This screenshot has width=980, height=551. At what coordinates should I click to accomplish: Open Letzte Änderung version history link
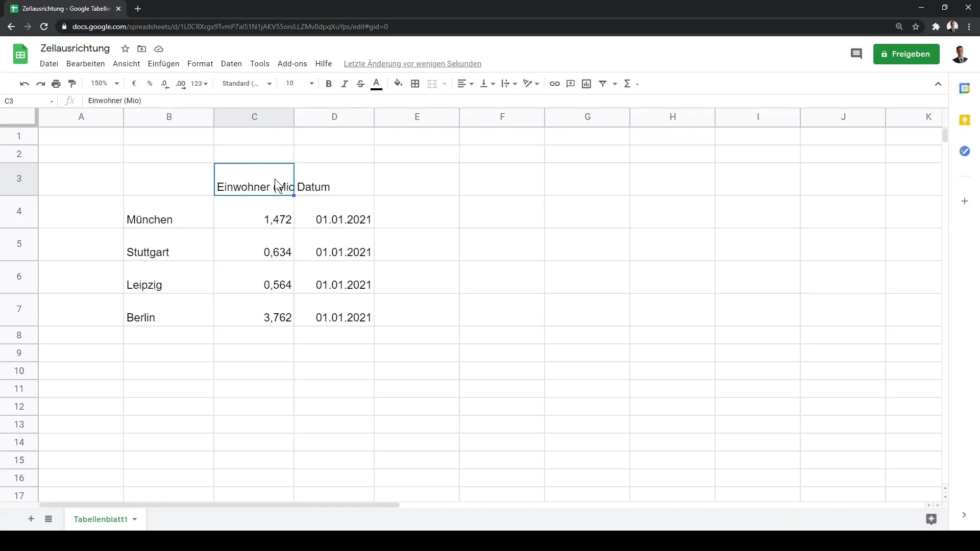(x=412, y=64)
